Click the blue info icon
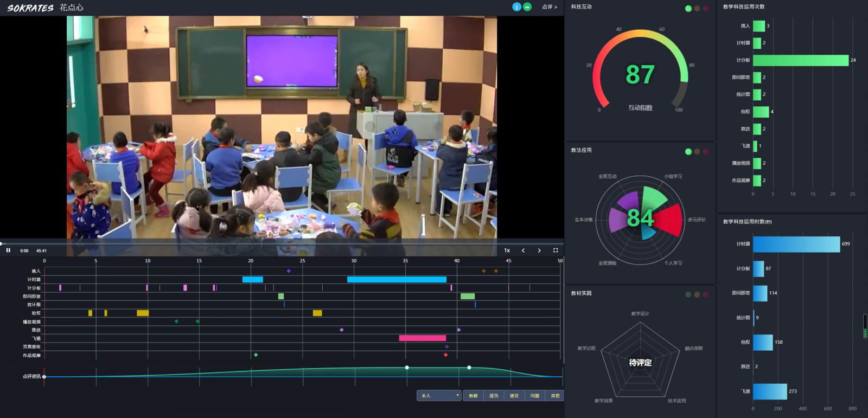Image resolution: width=868 pixels, height=418 pixels. point(516,7)
